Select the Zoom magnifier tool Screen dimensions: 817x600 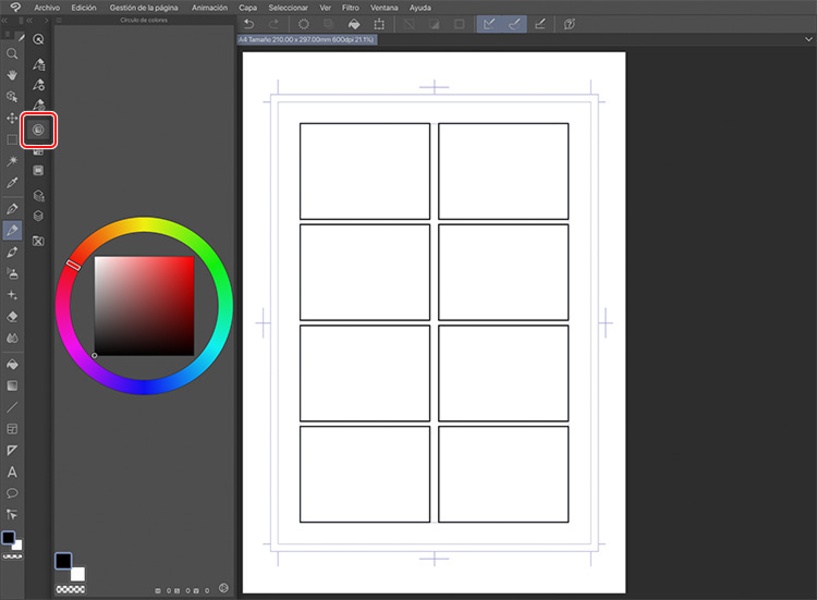[x=12, y=53]
